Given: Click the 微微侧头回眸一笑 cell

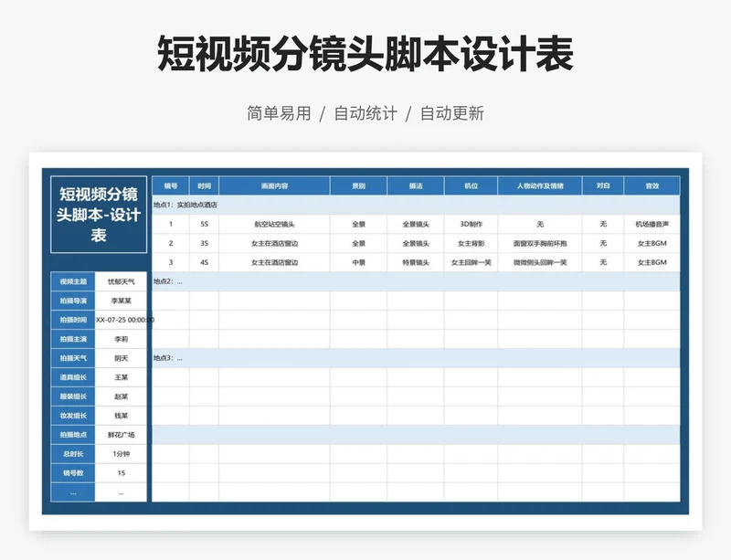Looking at the screenshot, I should pos(540,262).
